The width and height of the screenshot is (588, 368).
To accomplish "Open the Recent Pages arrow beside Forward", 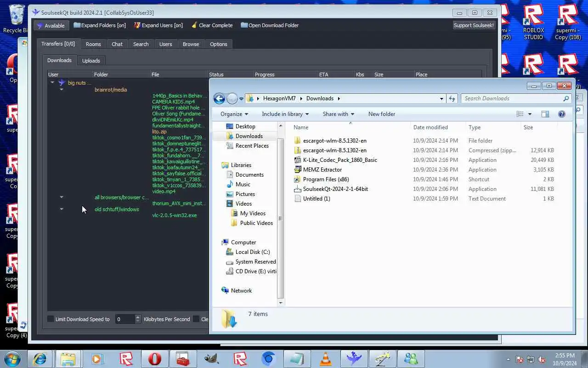I will pos(241,99).
